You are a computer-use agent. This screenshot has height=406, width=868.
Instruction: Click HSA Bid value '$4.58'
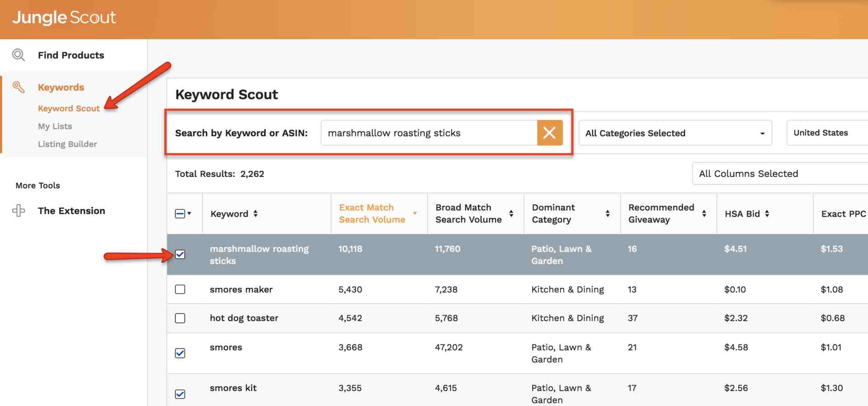pyautogui.click(x=736, y=347)
